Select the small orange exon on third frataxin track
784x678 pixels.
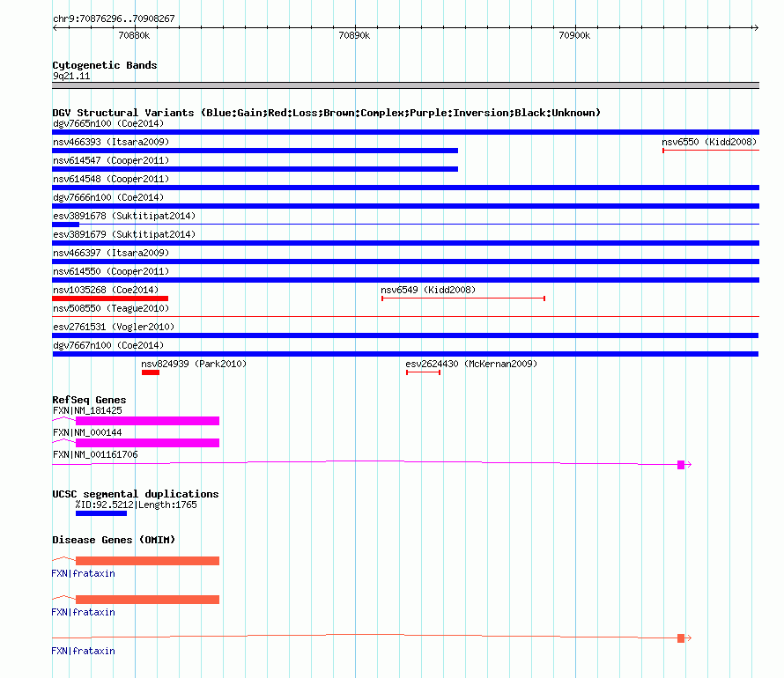(681, 638)
